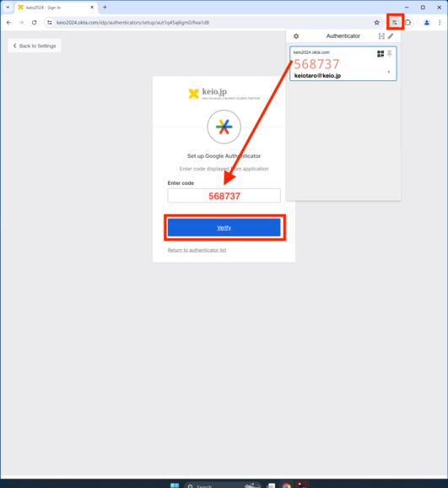The width and height of the screenshot is (448, 488).
Task: Click the blue Verify button
Action: click(224, 227)
